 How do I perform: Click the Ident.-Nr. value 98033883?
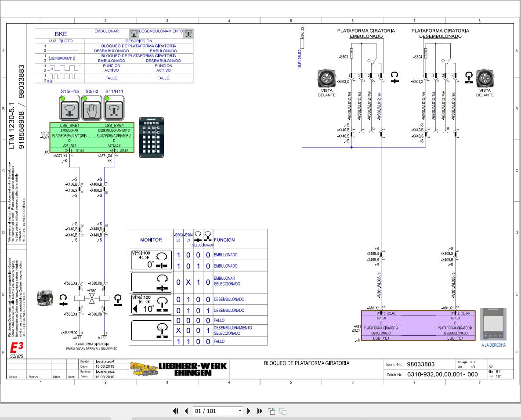[x=421, y=364]
